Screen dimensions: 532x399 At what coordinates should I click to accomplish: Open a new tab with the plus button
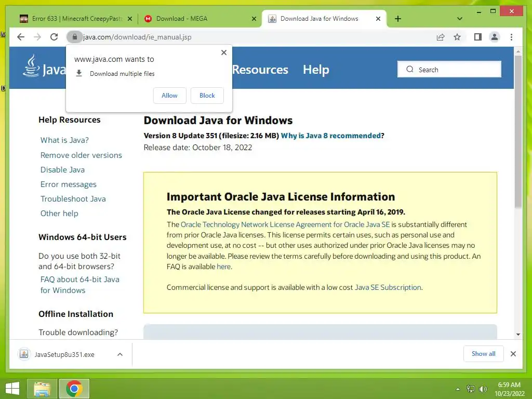pyautogui.click(x=398, y=19)
